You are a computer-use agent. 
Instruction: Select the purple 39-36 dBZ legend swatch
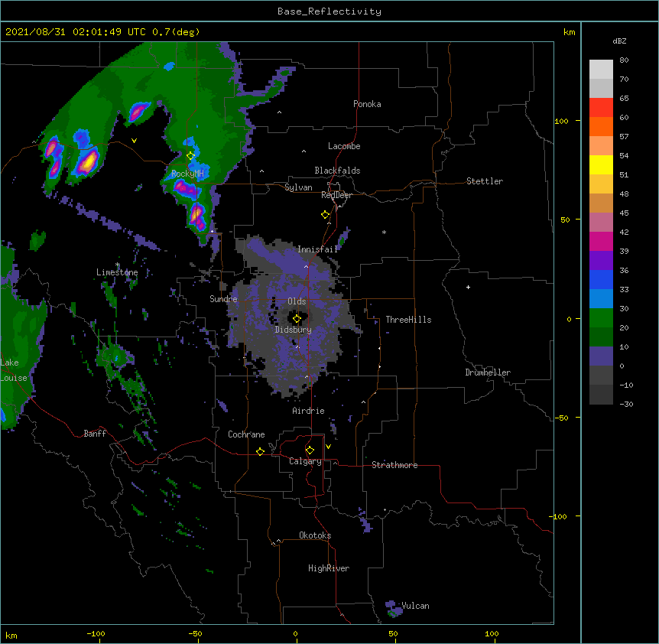pyautogui.click(x=601, y=260)
